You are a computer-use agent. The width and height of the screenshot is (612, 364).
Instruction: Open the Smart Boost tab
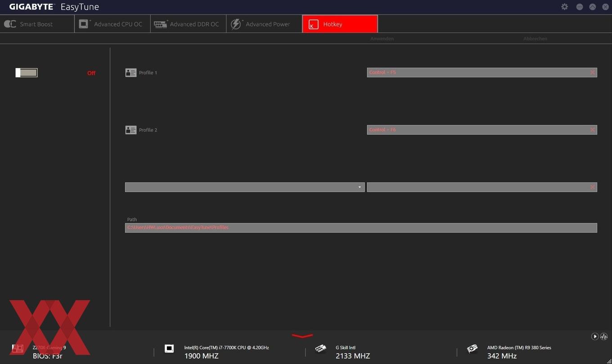click(x=37, y=24)
